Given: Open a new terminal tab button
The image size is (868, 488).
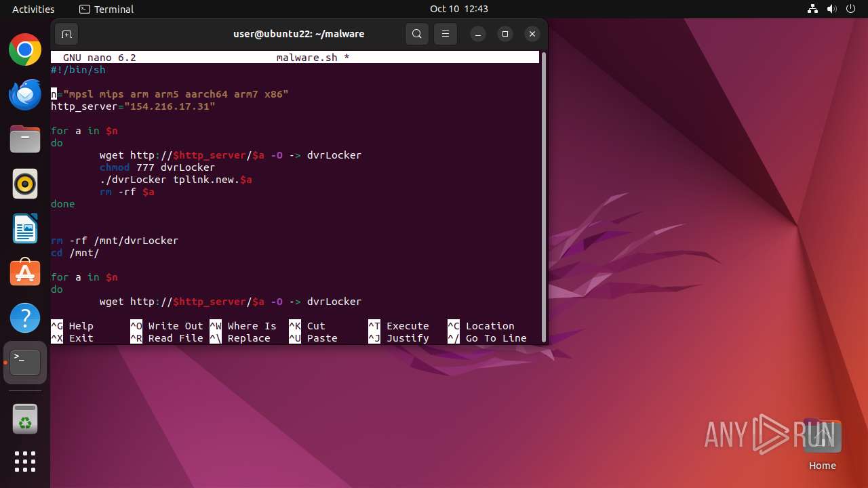Looking at the screenshot, I should coord(66,34).
